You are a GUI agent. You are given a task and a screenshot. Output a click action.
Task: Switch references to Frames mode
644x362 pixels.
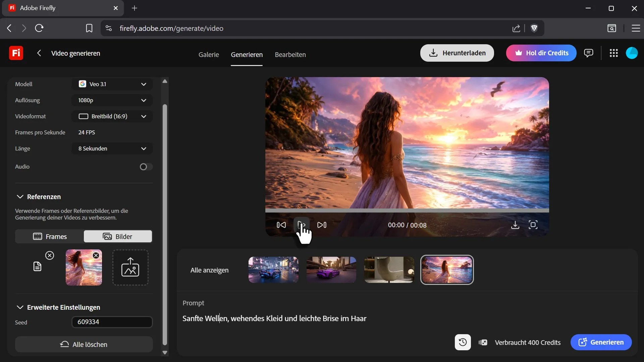pos(50,236)
